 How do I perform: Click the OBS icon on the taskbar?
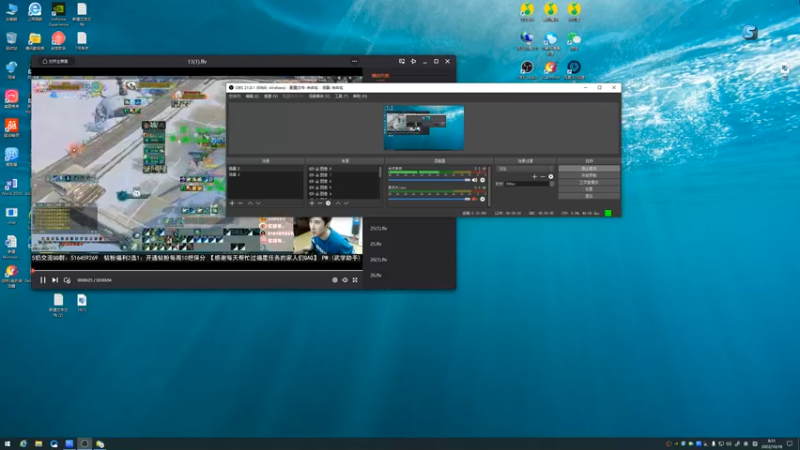click(x=85, y=444)
